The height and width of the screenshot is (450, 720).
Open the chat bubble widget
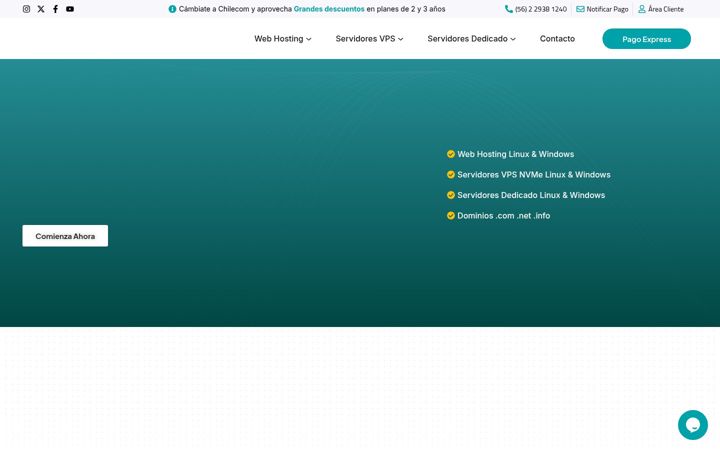(x=692, y=425)
